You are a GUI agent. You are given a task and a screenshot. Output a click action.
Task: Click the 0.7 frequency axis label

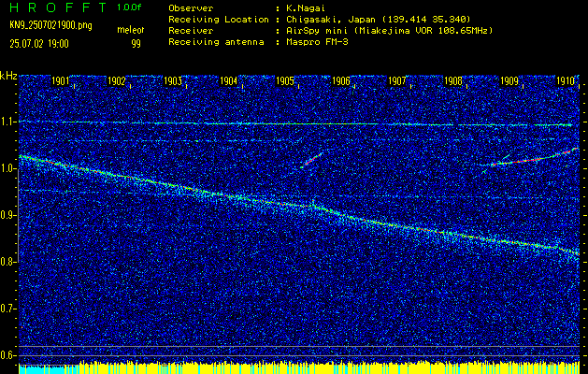(7, 309)
